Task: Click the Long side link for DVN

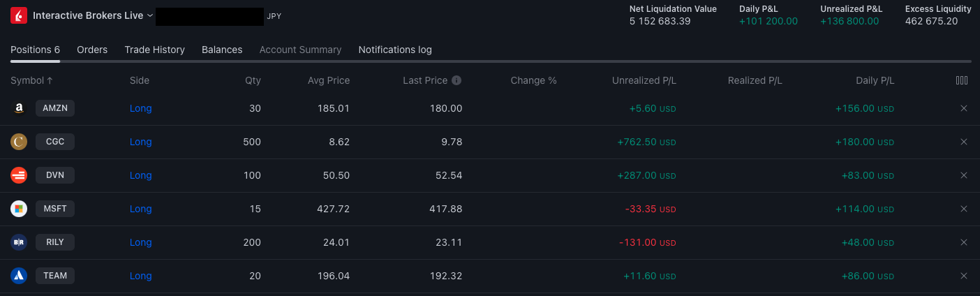Action: click(140, 175)
